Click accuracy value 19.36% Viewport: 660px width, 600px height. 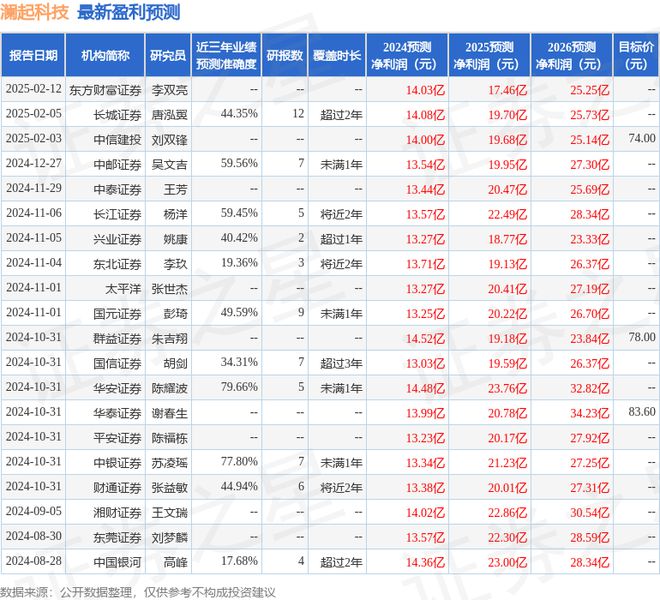coord(239,262)
